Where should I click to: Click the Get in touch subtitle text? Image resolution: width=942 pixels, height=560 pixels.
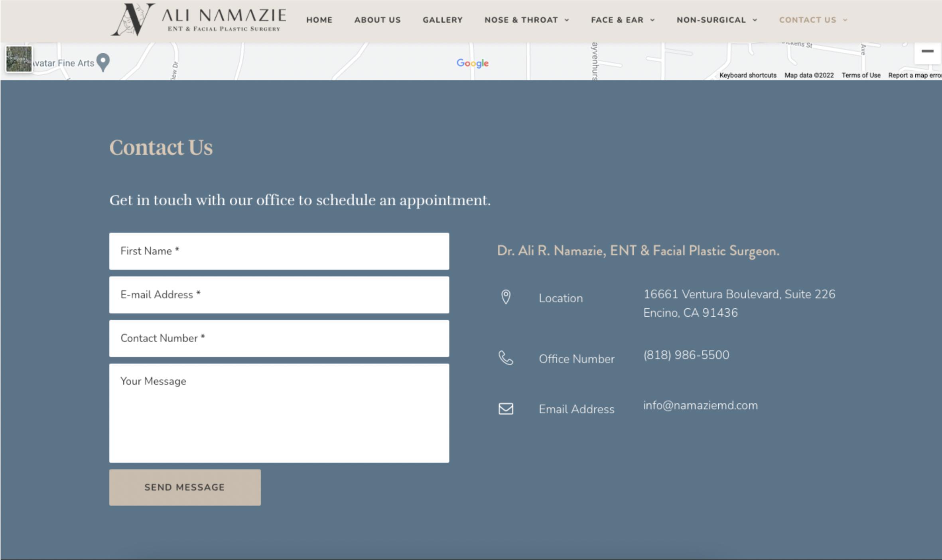tap(300, 200)
